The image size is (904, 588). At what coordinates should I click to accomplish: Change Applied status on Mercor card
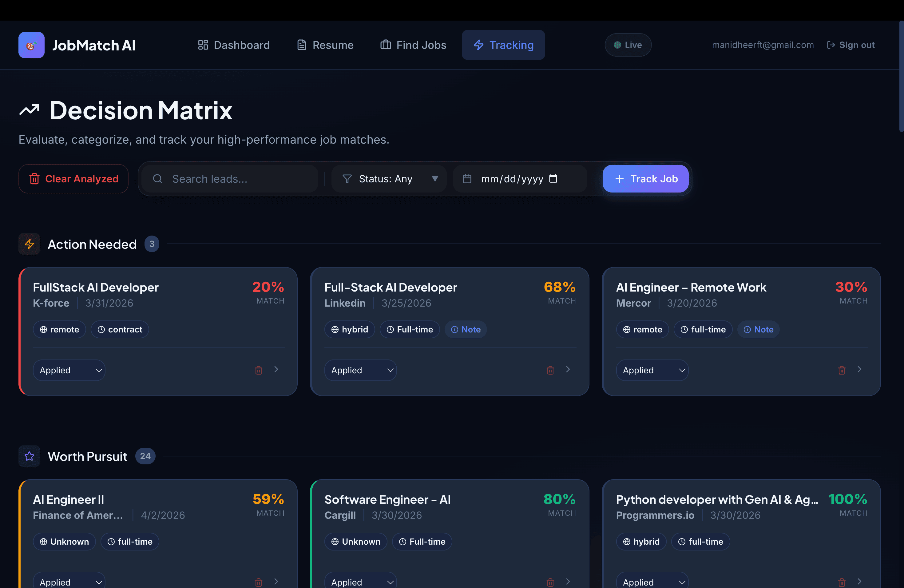[x=652, y=370]
